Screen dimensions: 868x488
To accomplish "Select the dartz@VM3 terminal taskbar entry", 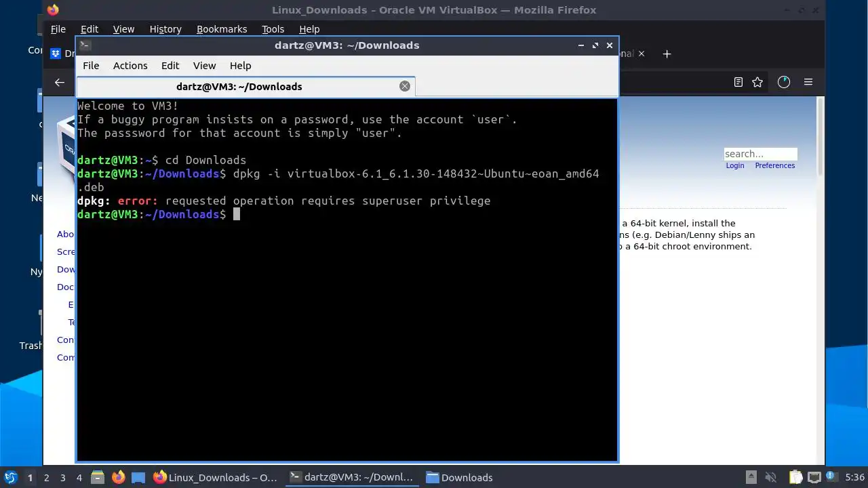I will (351, 477).
